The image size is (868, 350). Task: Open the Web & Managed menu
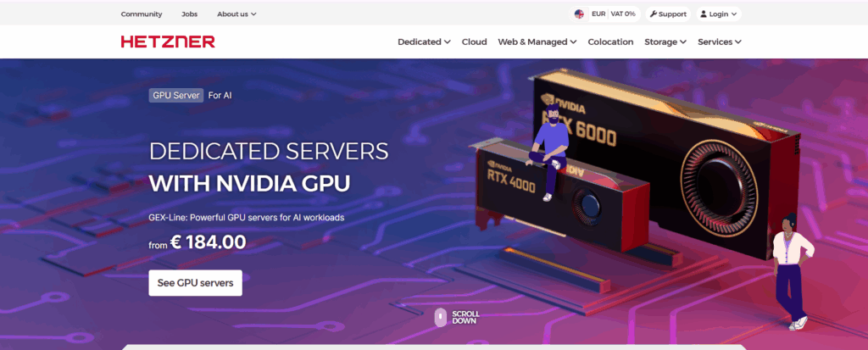pos(537,42)
